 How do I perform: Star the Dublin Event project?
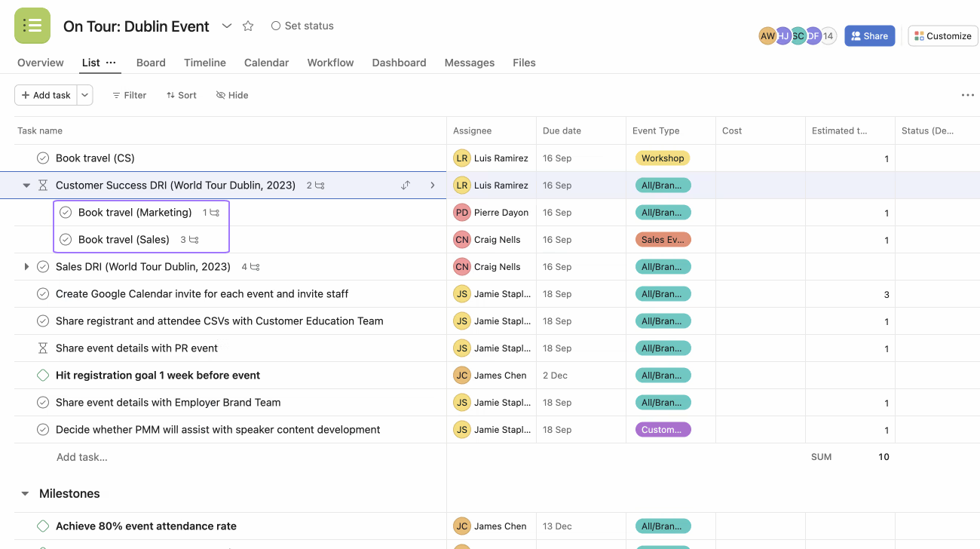click(x=248, y=25)
